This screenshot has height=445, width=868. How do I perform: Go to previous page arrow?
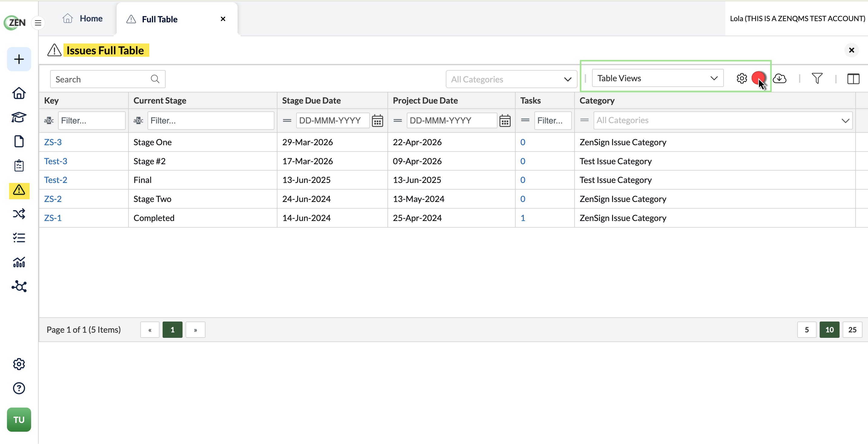coord(150,330)
